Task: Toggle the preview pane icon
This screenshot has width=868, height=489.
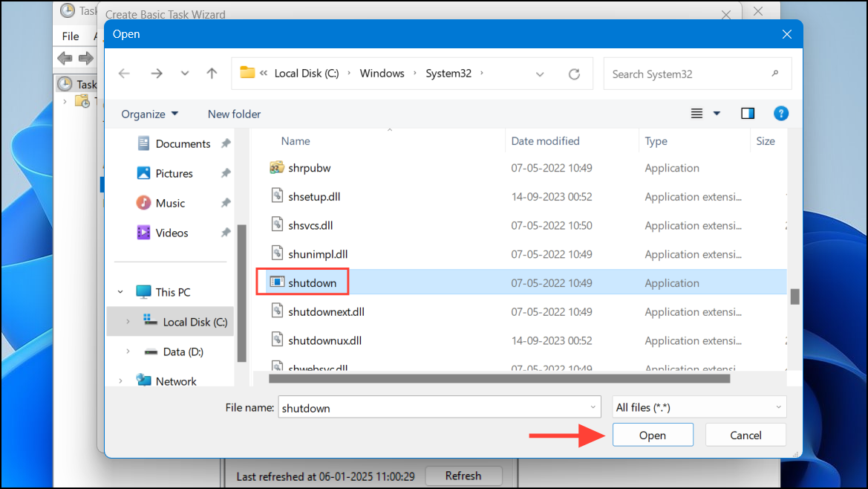Action: coord(747,114)
